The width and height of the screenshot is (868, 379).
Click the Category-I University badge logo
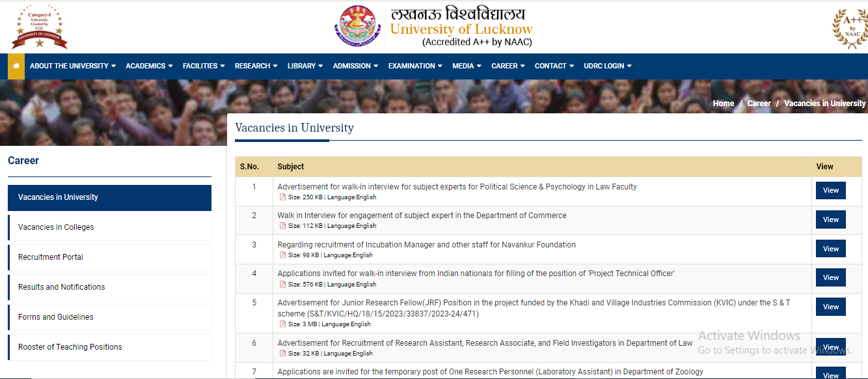click(x=40, y=27)
